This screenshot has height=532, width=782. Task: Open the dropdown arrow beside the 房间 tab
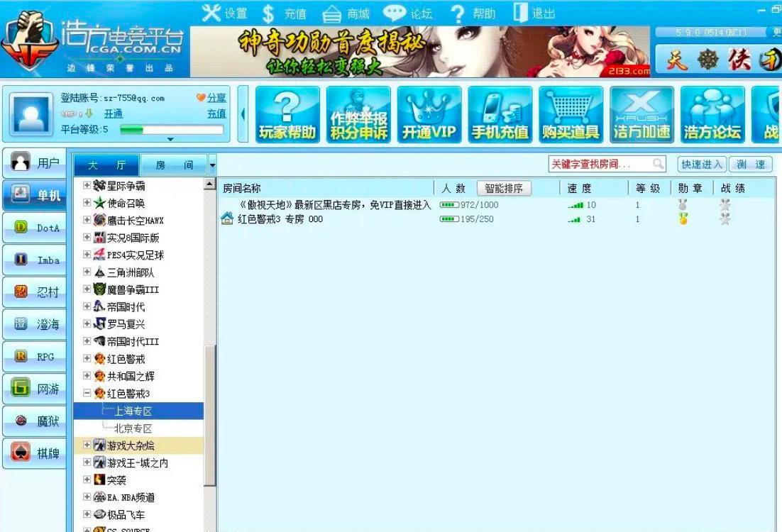click(x=212, y=165)
